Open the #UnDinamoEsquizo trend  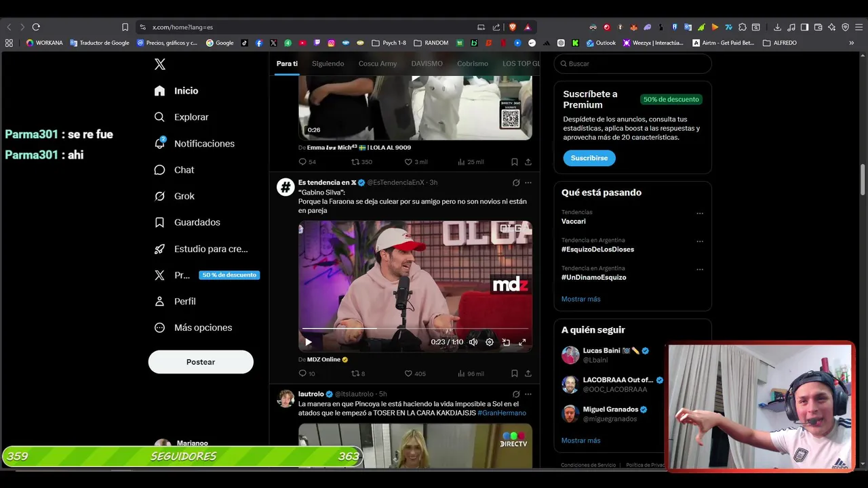(x=593, y=277)
